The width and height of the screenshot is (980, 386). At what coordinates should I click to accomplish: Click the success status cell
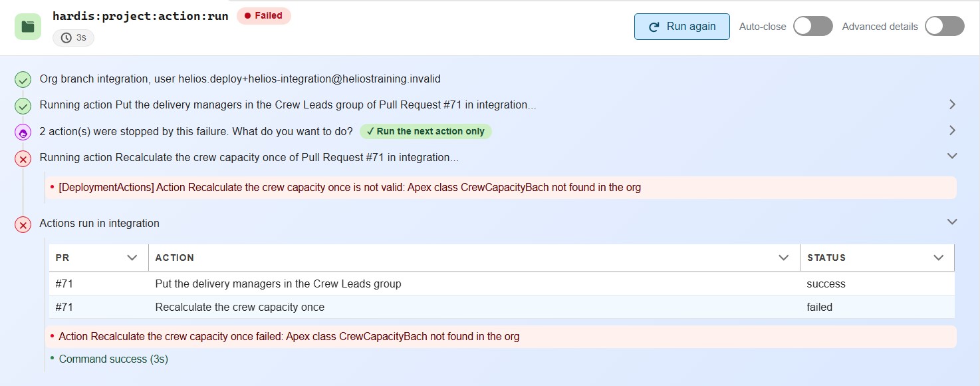pyautogui.click(x=877, y=284)
